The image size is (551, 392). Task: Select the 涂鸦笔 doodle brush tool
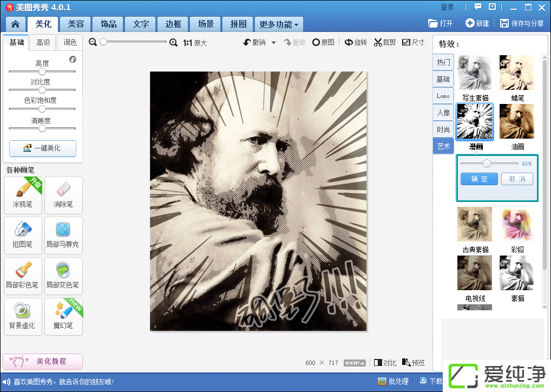(x=23, y=195)
